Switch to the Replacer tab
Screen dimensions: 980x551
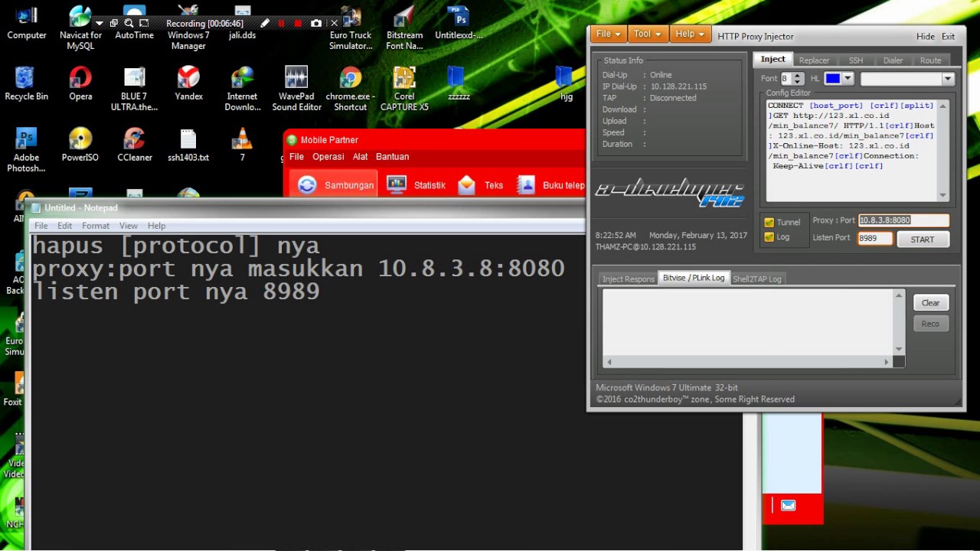(814, 60)
